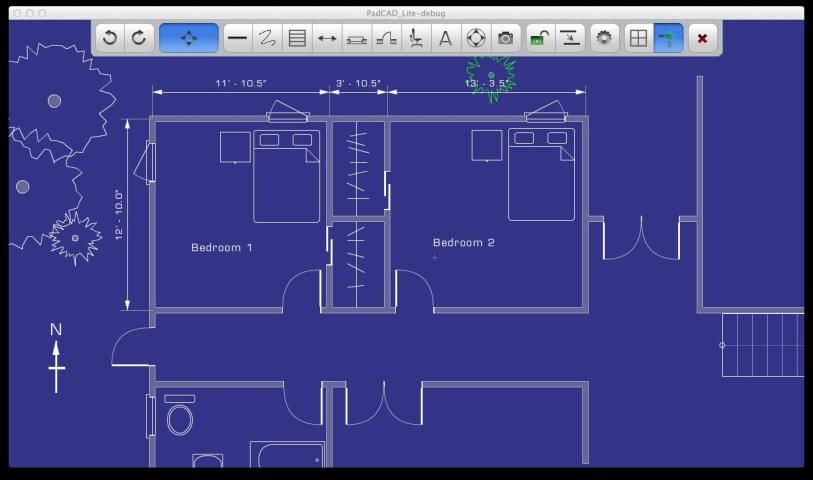Choose the stairs tool
Image resolution: width=813 pixels, height=480 pixels.
pos(386,38)
